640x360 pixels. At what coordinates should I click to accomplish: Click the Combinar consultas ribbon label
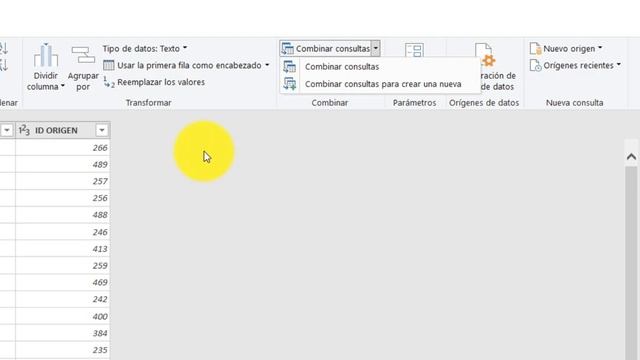[x=333, y=49]
